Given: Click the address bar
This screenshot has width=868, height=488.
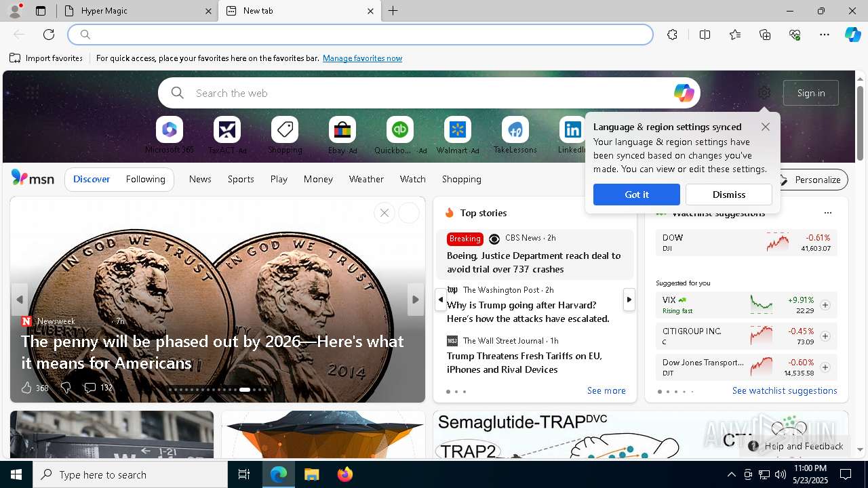Looking at the screenshot, I should tap(360, 35).
